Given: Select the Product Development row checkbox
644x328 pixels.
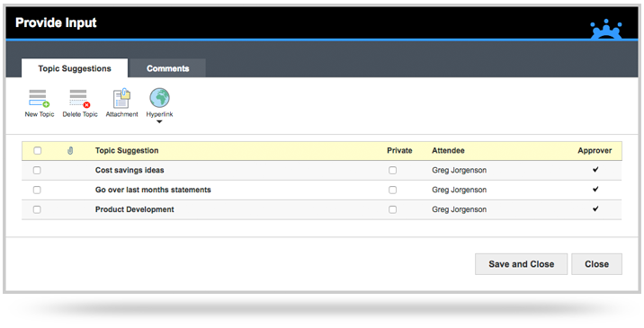Looking at the screenshot, I should pos(37,209).
